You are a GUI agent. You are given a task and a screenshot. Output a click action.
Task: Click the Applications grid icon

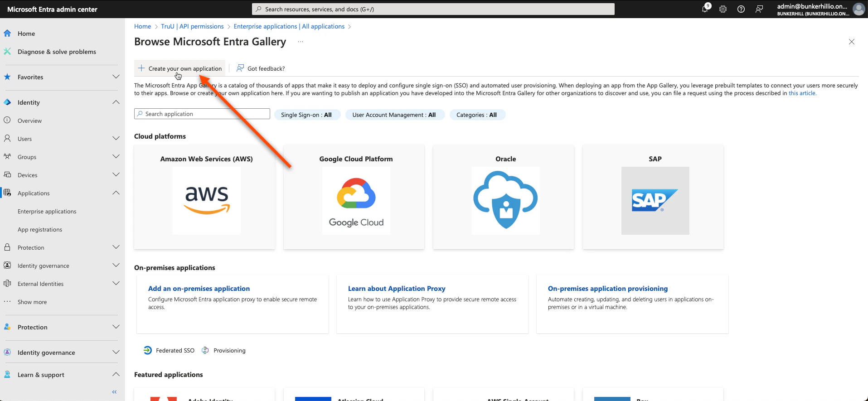click(x=7, y=193)
